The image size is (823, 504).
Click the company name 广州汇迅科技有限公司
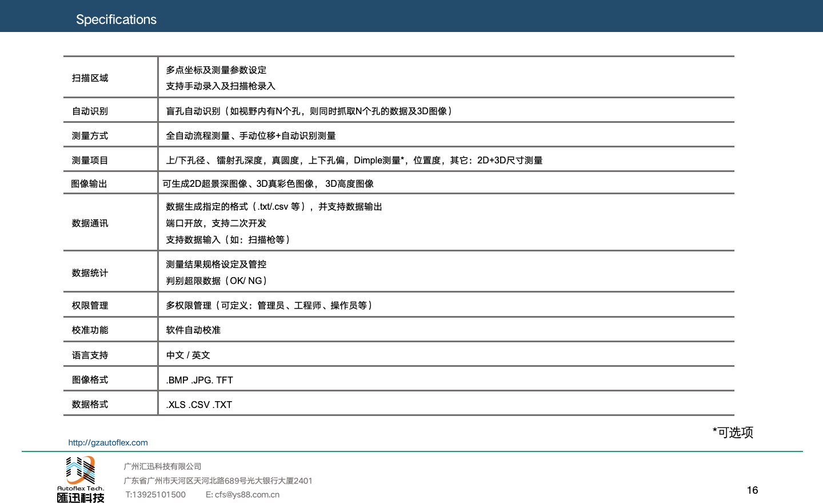click(162, 467)
